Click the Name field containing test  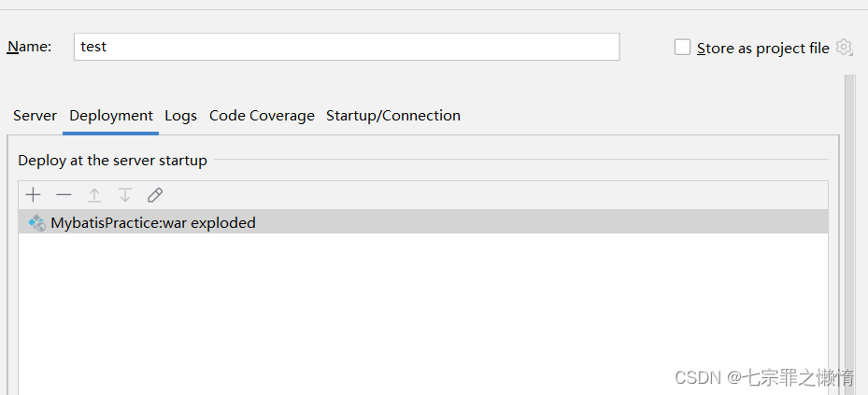(x=346, y=47)
